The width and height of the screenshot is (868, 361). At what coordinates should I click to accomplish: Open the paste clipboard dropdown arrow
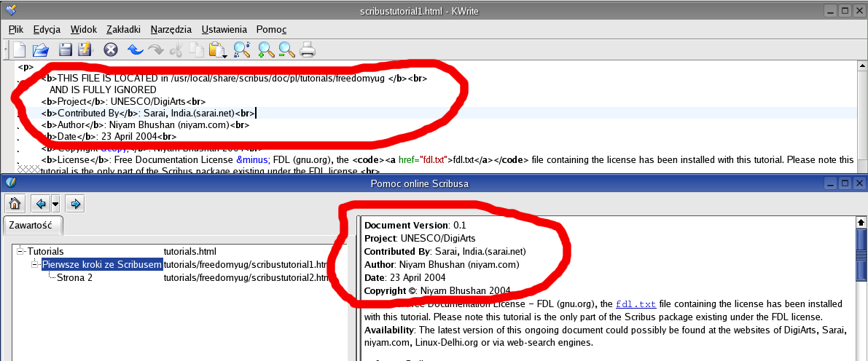coord(225,55)
